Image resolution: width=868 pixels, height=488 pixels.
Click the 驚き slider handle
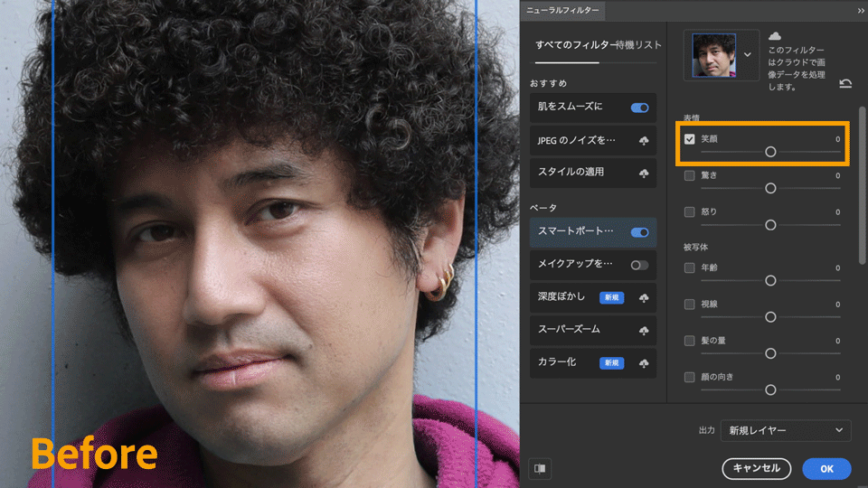coord(770,188)
